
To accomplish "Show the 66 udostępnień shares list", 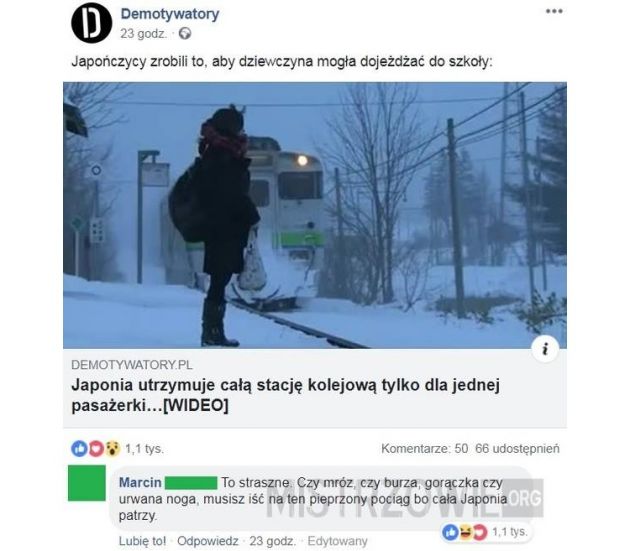I will (x=517, y=449).
